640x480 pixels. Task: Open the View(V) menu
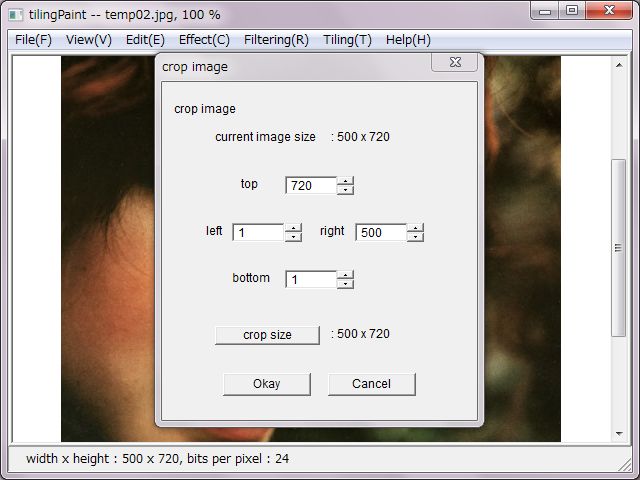(x=89, y=40)
